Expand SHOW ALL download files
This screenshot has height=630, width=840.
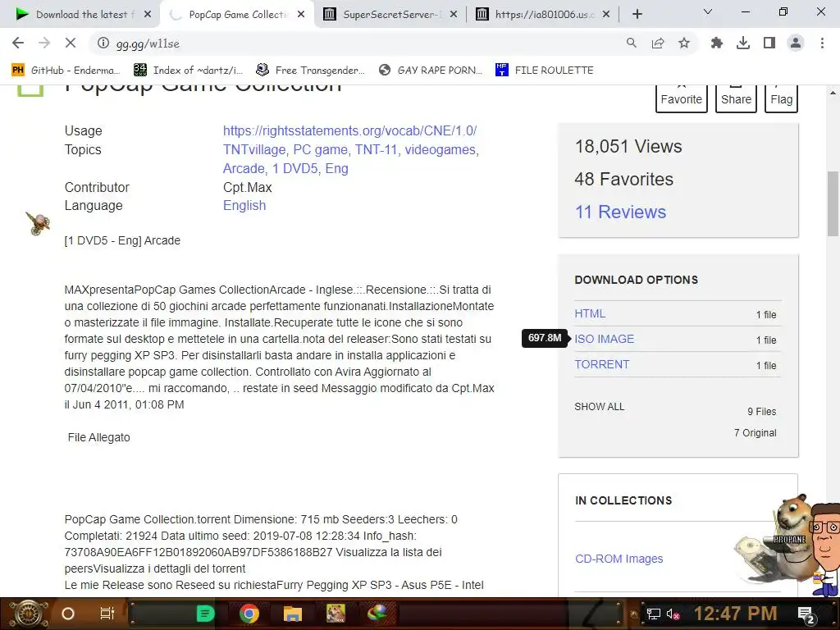click(x=600, y=407)
